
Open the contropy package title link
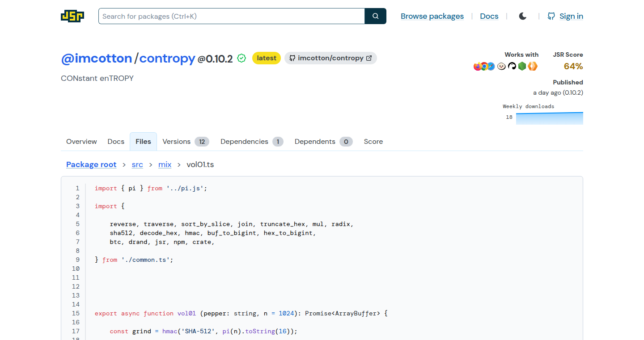[167, 58]
